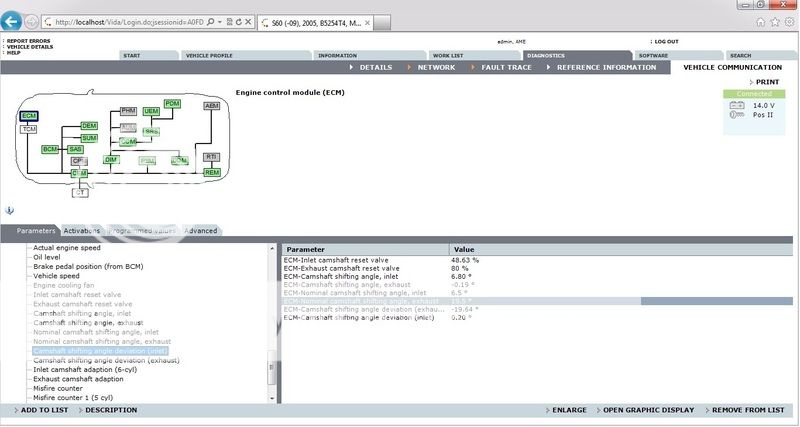Select the PDM module node
The width and height of the screenshot is (800, 427).
(x=172, y=104)
